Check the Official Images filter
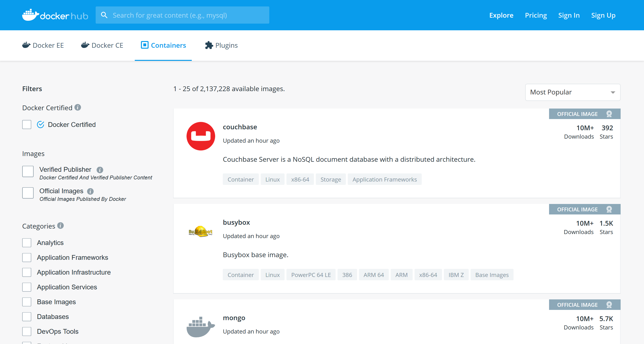644x344 pixels. (28, 193)
